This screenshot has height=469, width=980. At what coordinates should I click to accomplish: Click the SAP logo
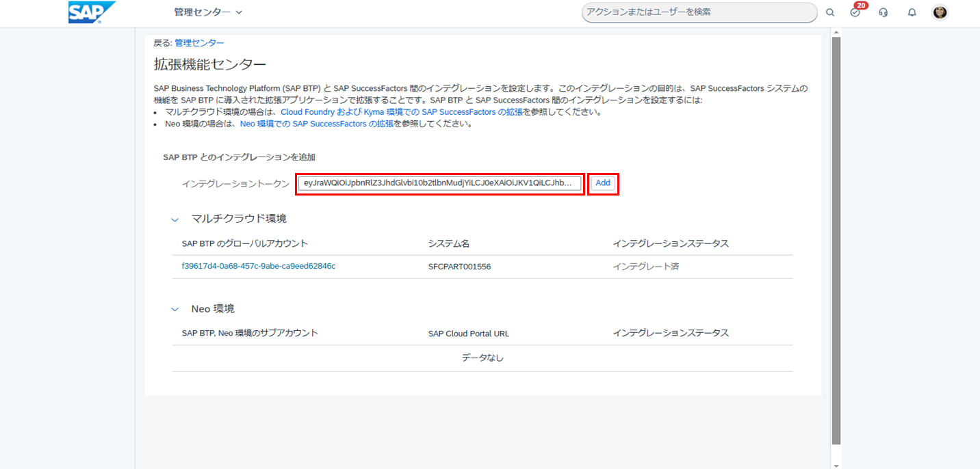pyautogui.click(x=92, y=12)
